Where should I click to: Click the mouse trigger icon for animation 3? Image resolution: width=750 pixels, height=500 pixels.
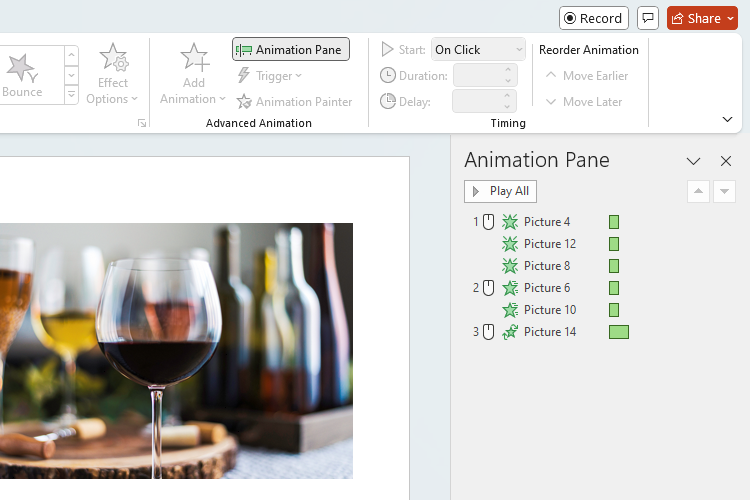(x=488, y=332)
